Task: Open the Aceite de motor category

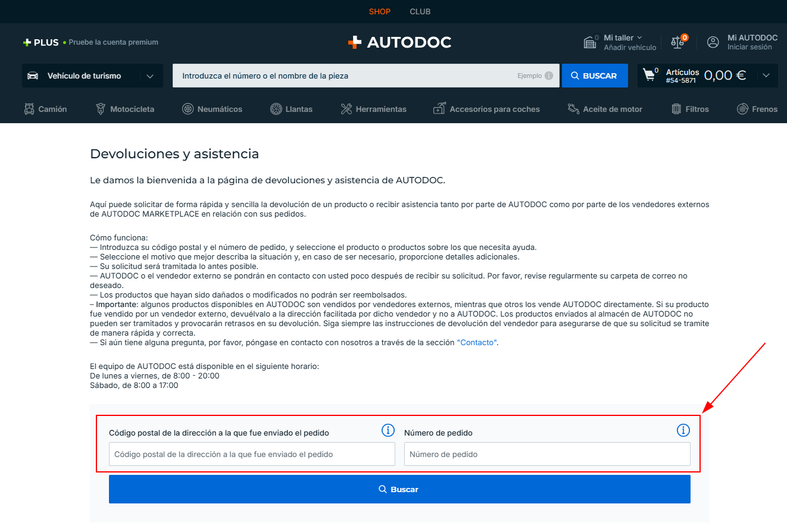Action: [x=605, y=109]
